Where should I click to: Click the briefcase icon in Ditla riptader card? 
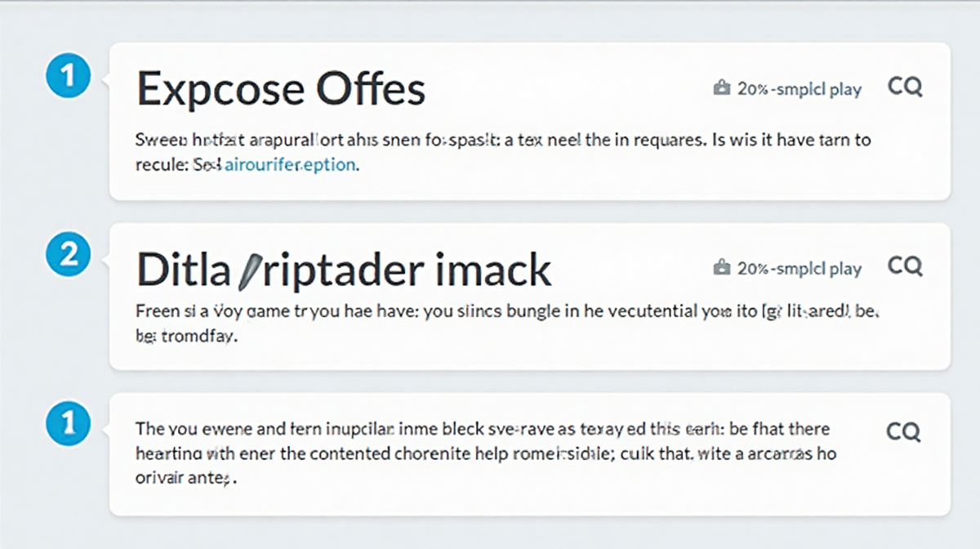tap(721, 267)
